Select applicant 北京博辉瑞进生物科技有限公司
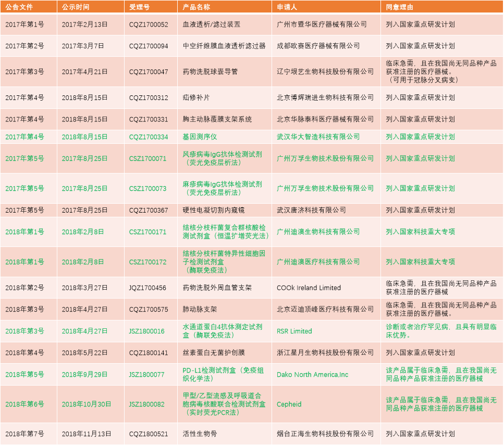This screenshot has width=504, height=445. coord(325,97)
